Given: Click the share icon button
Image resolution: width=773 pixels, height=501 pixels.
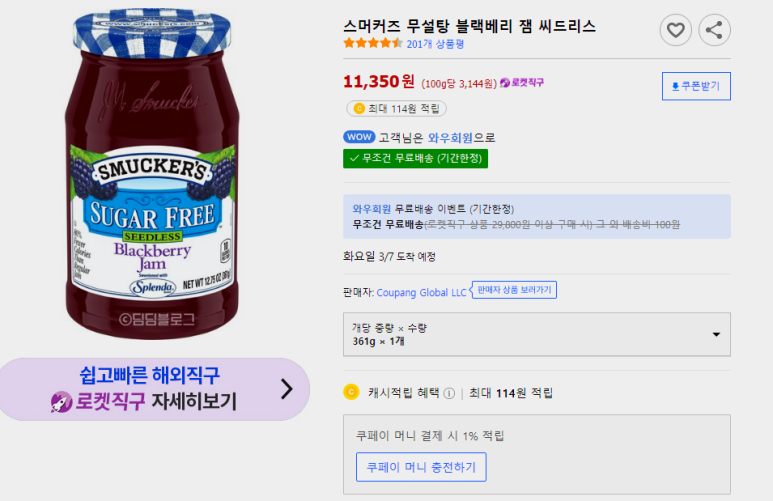Looking at the screenshot, I should [714, 30].
